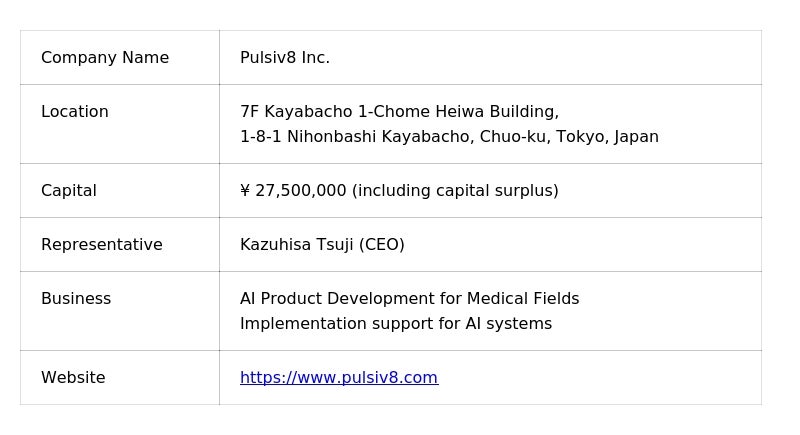
Task: Click the "Website" row label
Action: (x=73, y=378)
